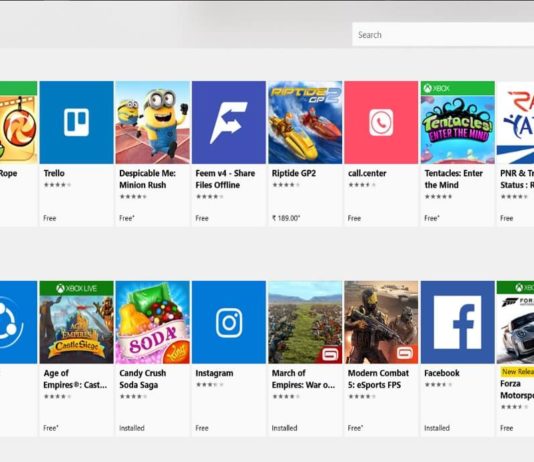Click the Free label under Instagram

pos(202,428)
